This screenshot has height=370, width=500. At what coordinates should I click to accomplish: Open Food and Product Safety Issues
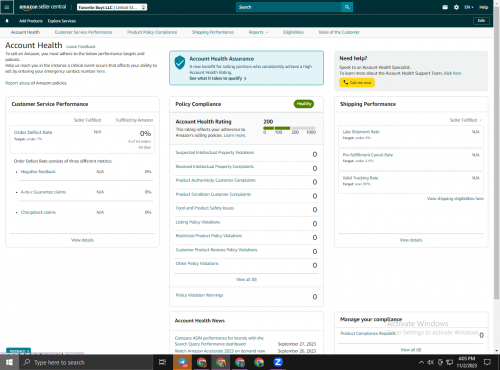[205, 208]
